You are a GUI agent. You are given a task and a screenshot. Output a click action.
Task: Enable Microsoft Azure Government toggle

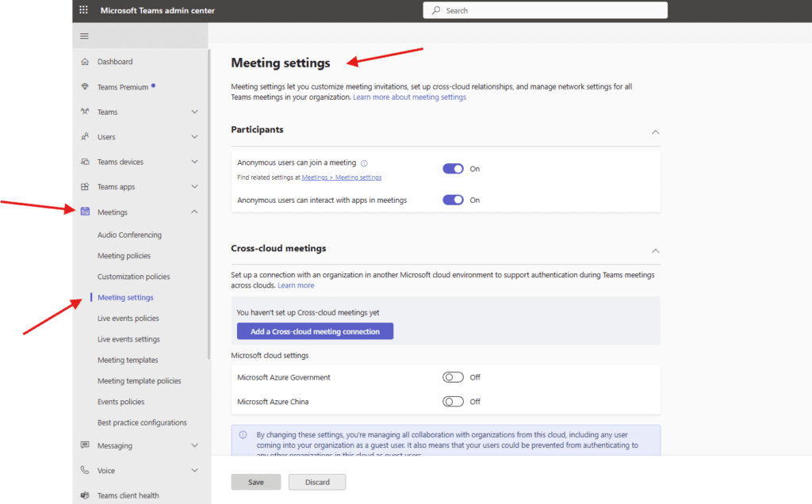453,378
